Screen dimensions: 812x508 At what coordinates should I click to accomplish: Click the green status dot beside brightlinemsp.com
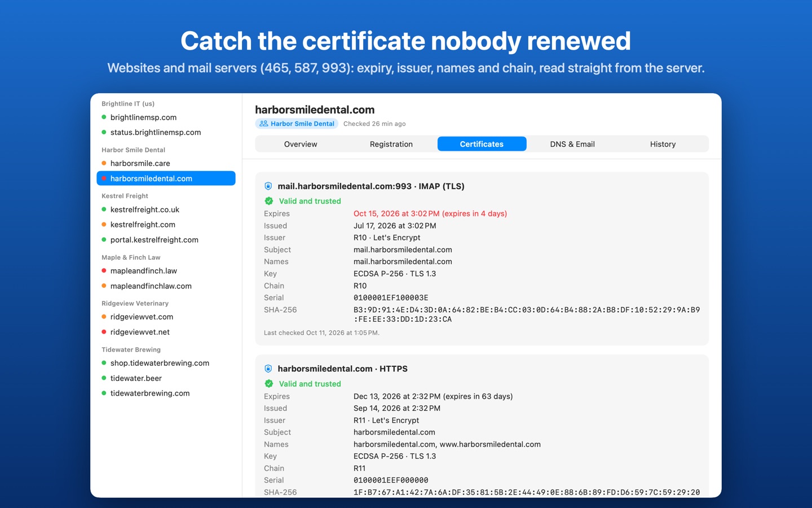click(x=104, y=117)
